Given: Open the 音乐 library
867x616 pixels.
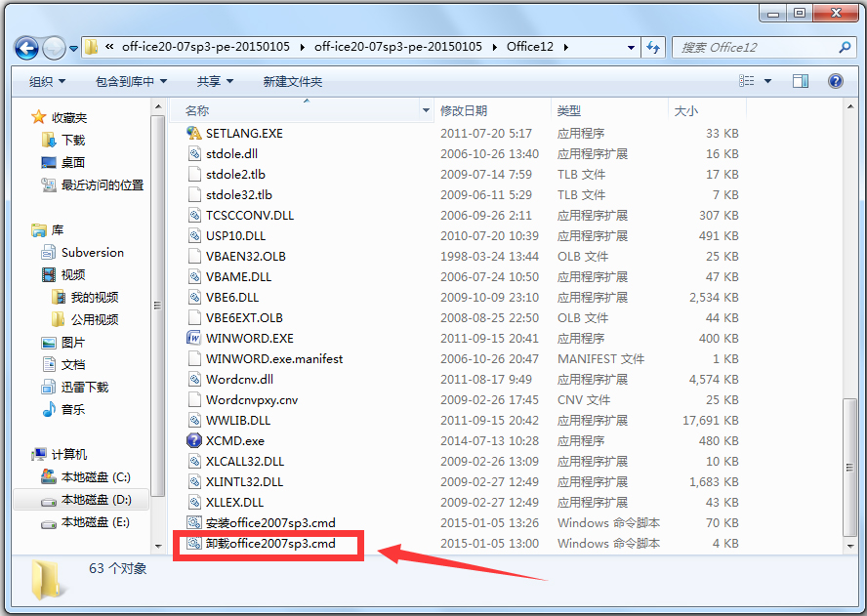Looking at the screenshot, I should coord(63,410).
